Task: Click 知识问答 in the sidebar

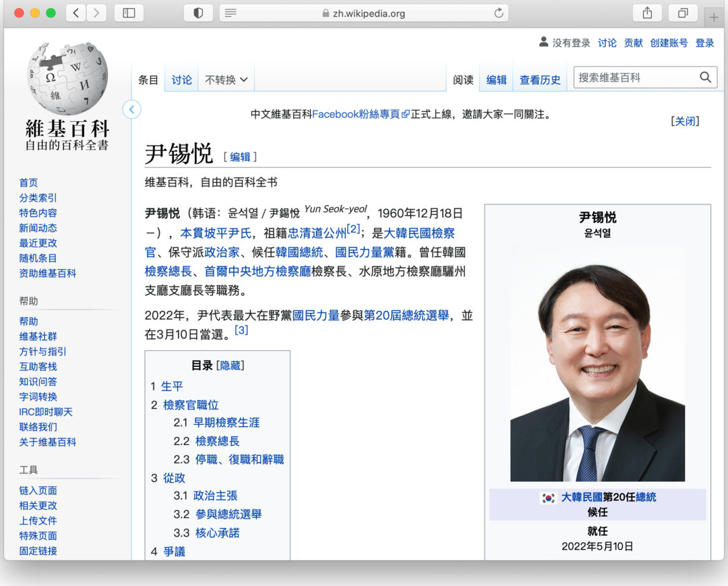Action: point(38,382)
